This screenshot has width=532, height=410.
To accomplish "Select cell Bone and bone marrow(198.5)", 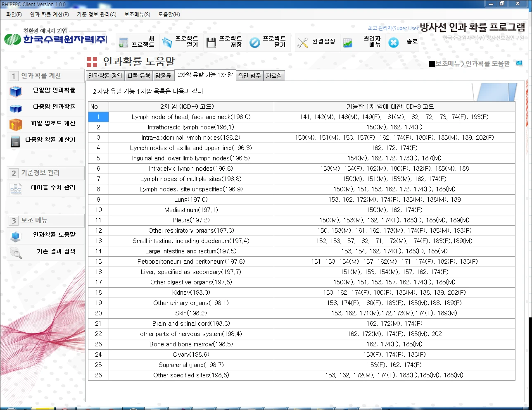I will 191,344.
